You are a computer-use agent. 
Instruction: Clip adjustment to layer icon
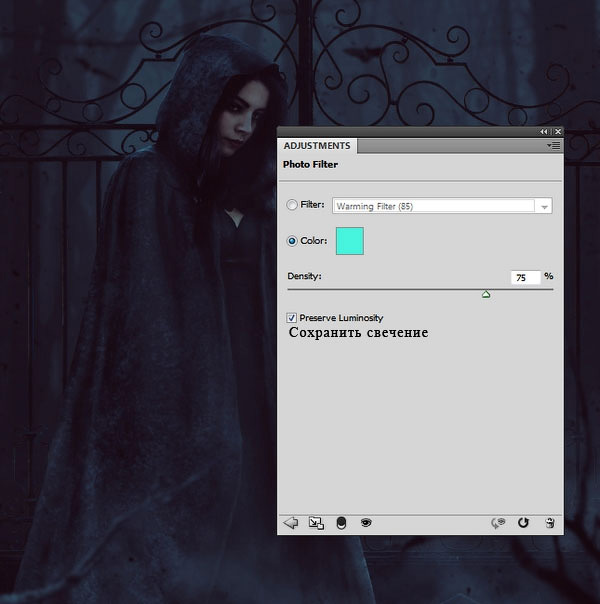341,523
